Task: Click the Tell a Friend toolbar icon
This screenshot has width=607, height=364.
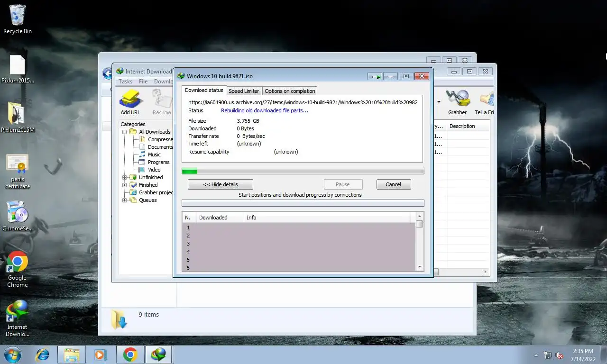Action: click(x=485, y=102)
